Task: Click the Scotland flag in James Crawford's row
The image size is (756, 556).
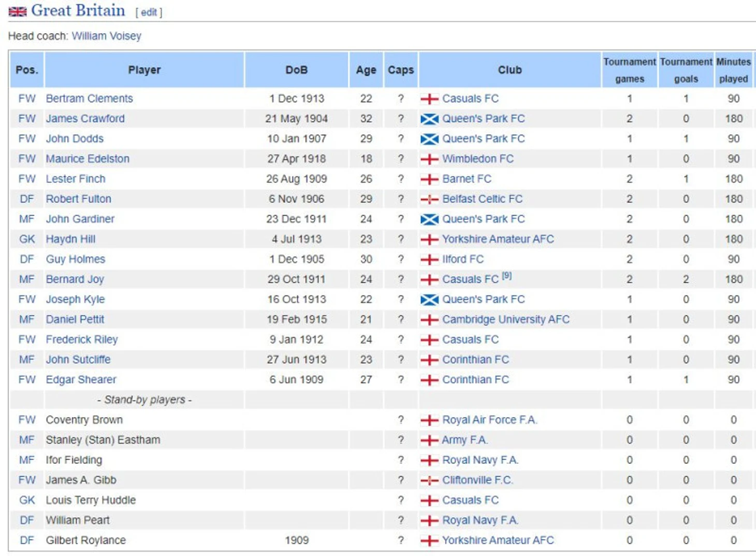Action: [x=429, y=119]
